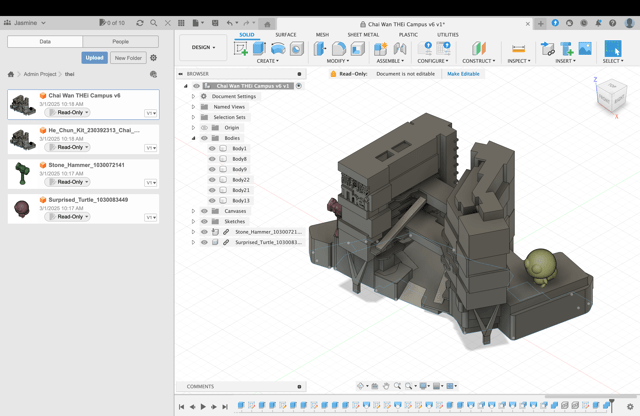Open data panel settings gear
Image resolution: width=640 pixels, height=416 pixels.
tap(153, 58)
